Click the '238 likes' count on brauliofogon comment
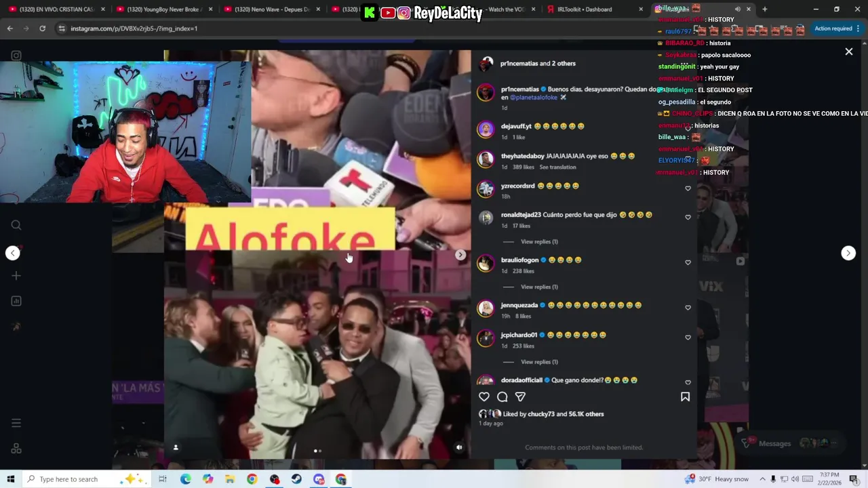The width and height of the screenshot is (868, 488). pos(524,271)
